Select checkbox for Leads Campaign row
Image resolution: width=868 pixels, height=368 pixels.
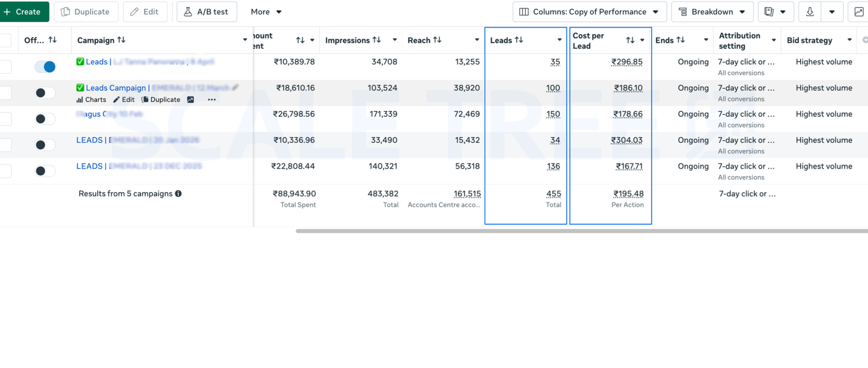5,93
